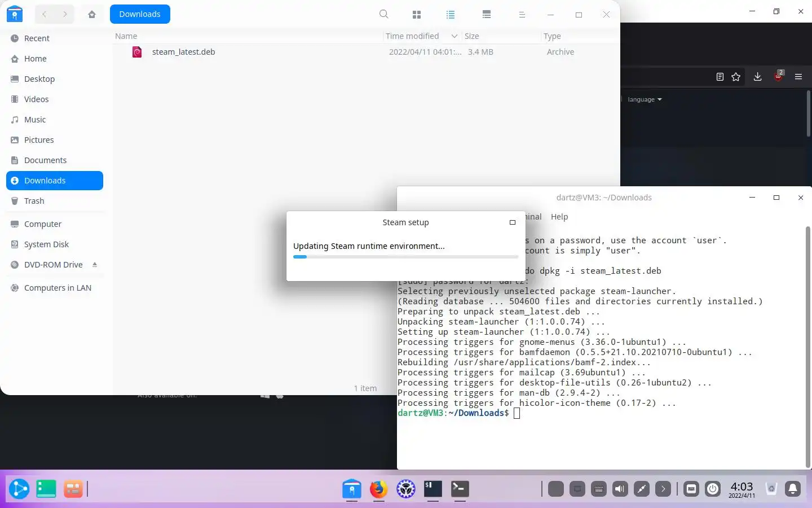Click the terminal window scrollbar

click(809, 347)
